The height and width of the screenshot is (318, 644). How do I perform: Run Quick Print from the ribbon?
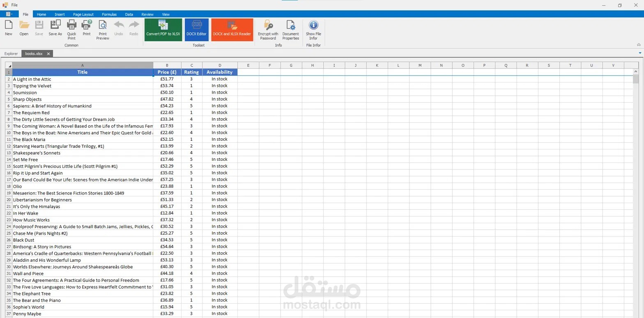tap(71, 30)
